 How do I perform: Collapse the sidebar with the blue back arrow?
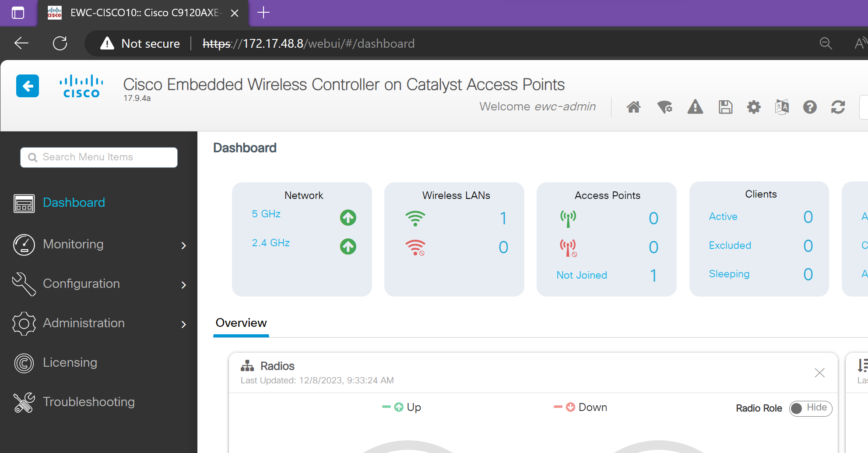click(28, 86)
